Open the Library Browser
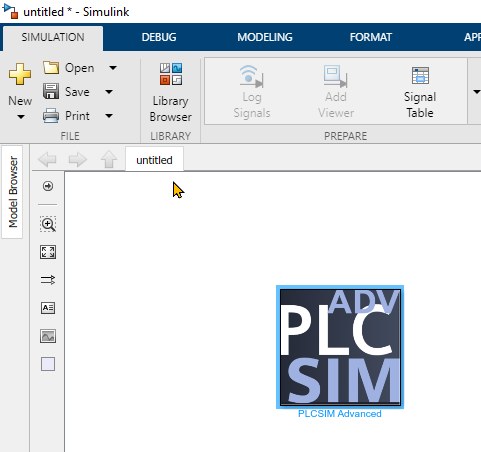This screenshot has height=452, width=481. pos(170,92)
